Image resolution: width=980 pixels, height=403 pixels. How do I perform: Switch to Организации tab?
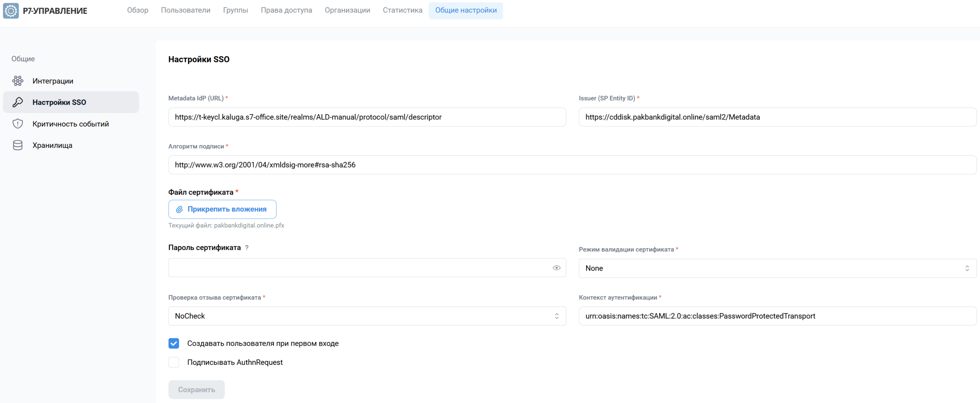(347, 10)
